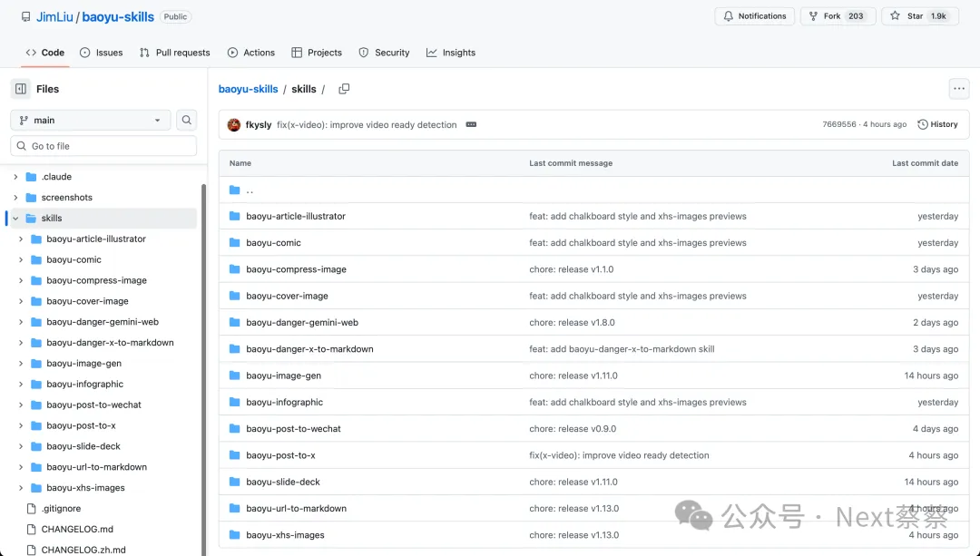Viewport: 980px width, 556px height.
Task: View commit History
Action: pos(937,125)
